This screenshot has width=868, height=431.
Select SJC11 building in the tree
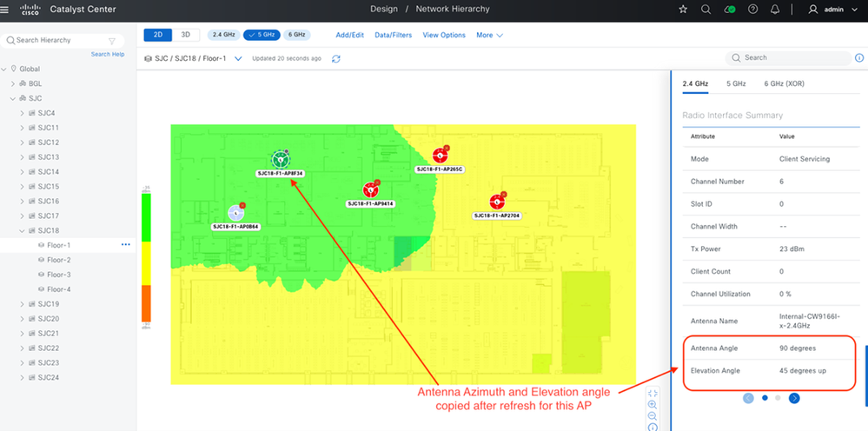click(x=48, y=128)
